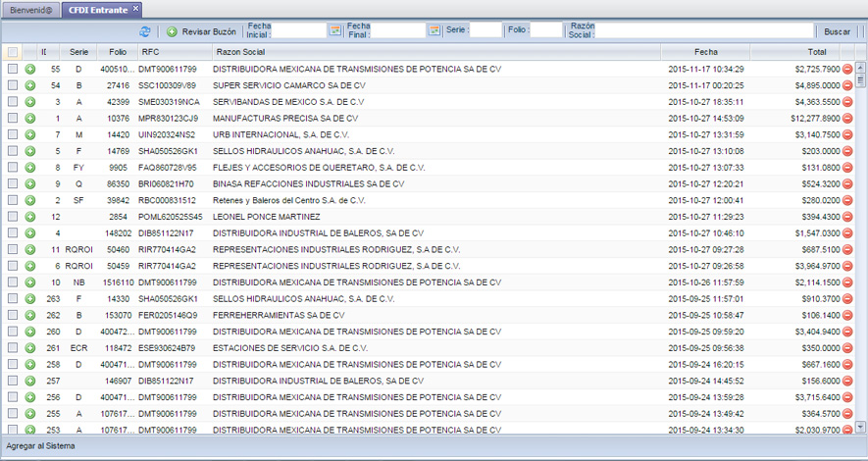Open the Fecha Final calendar picker

tap(434, 31)
